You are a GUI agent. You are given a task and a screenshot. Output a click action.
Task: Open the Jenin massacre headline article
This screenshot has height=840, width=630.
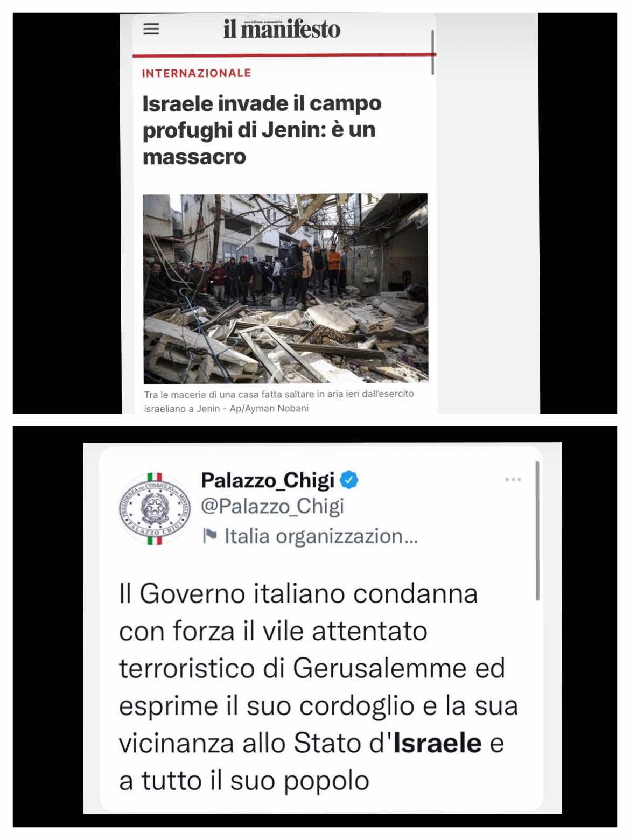pos(262,130)
